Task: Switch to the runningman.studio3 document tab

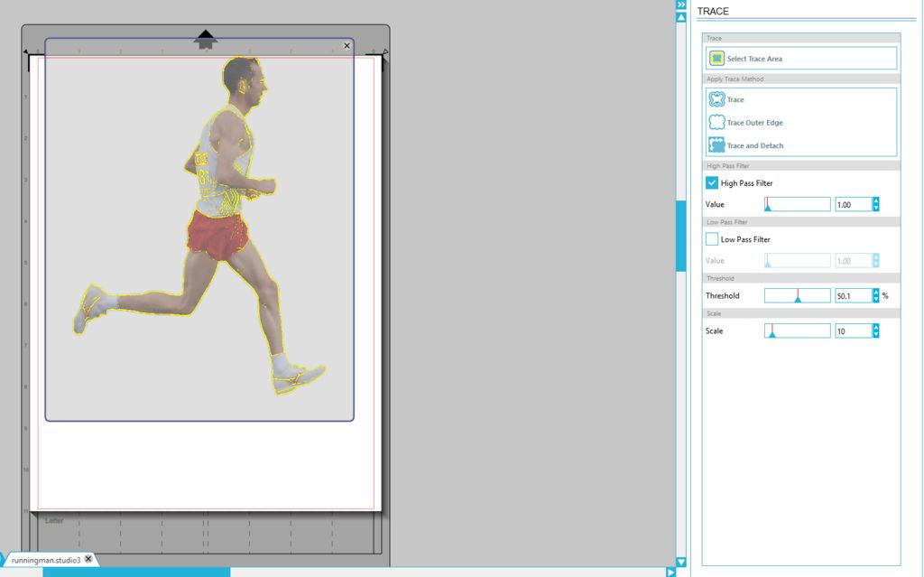Action: click(x=45, y=560)
